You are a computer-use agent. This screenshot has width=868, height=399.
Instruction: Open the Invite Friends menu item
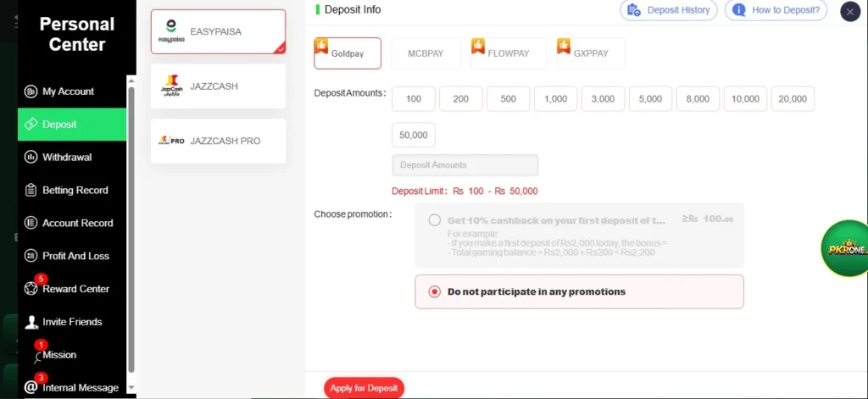pos(72,322)
